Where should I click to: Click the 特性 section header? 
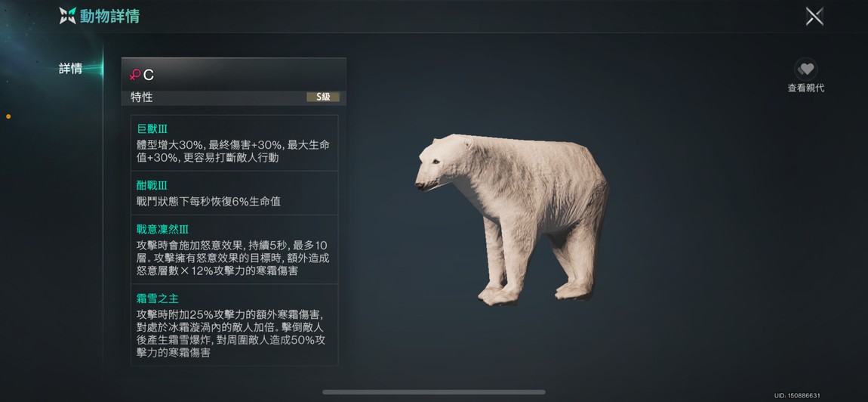point(142,97)
